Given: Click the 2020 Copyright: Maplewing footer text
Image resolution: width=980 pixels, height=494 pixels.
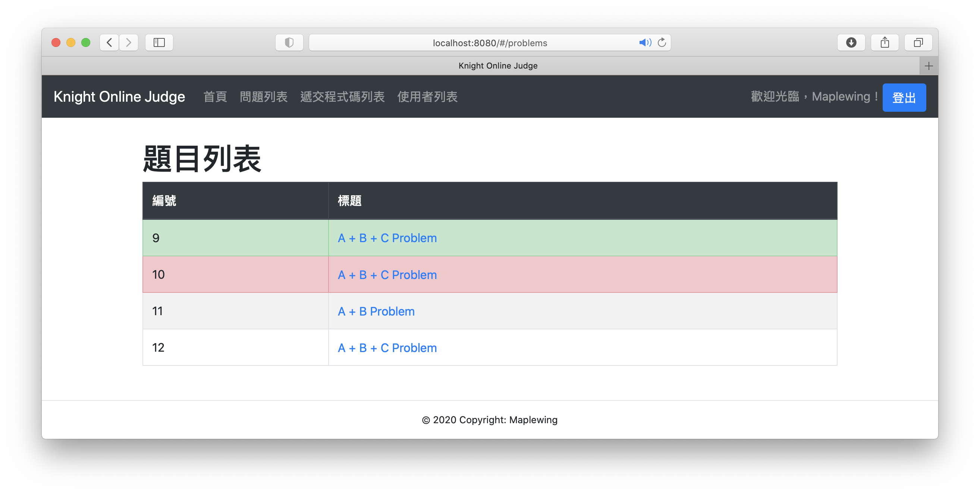Looking at the screenshot, I should 490,419.
